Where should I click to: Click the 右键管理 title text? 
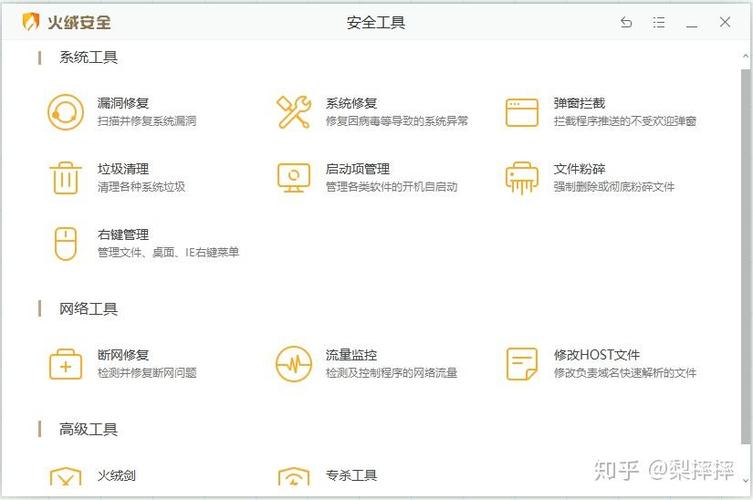pos(123,234)
